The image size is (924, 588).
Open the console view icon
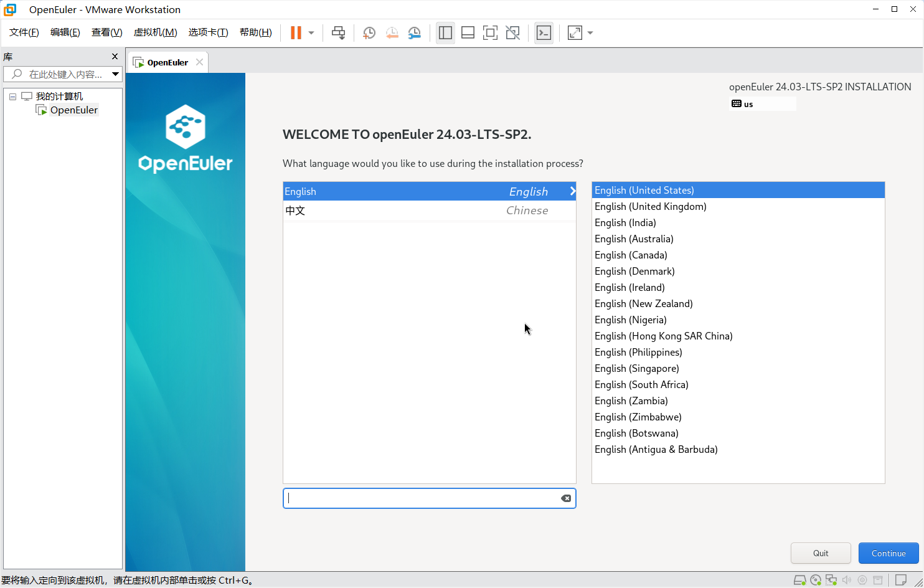pyautogui.click(x=544, y=33)
